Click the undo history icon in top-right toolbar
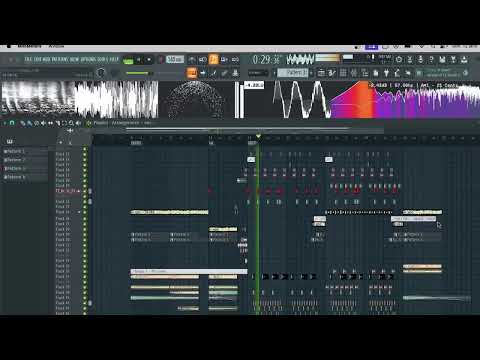This screenshot has height=360, width=480. 399,60
